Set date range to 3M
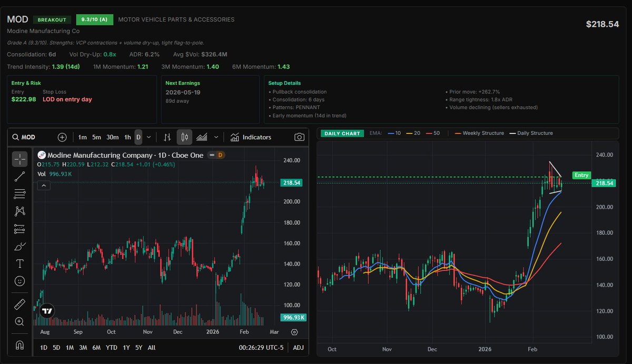632x364 pixels. pos(83,348)
